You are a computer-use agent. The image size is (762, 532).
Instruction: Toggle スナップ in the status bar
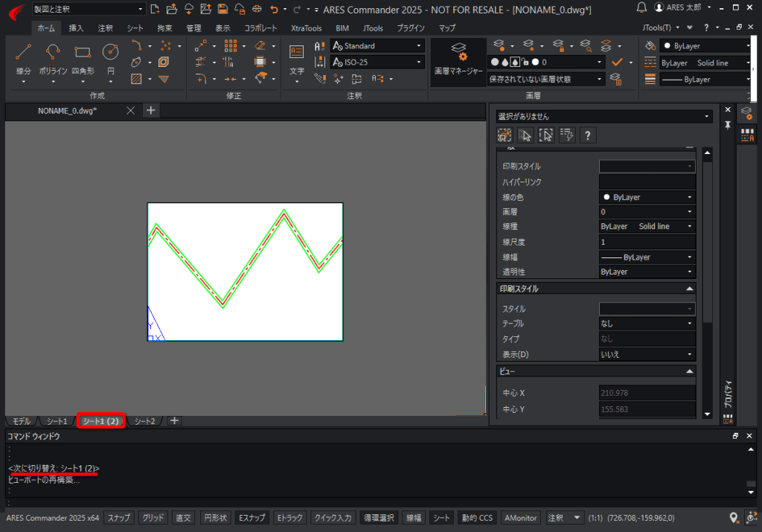coord(119,518)
